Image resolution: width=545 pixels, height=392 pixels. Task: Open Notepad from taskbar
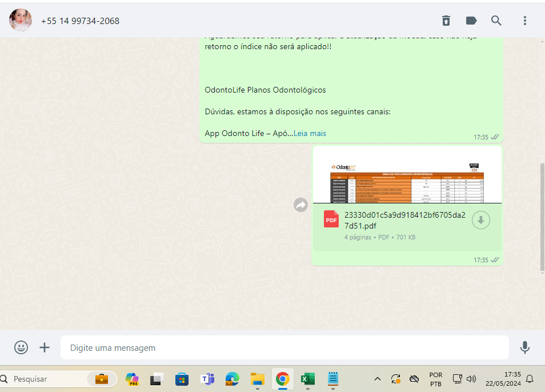333,379
